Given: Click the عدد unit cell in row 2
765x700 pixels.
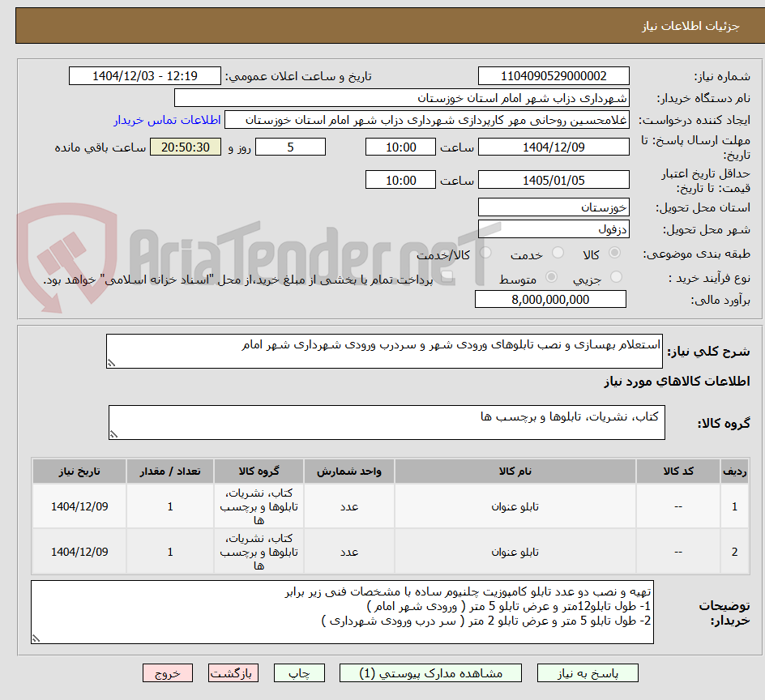Looking at the screenshot, I should [x=348, y=552].
